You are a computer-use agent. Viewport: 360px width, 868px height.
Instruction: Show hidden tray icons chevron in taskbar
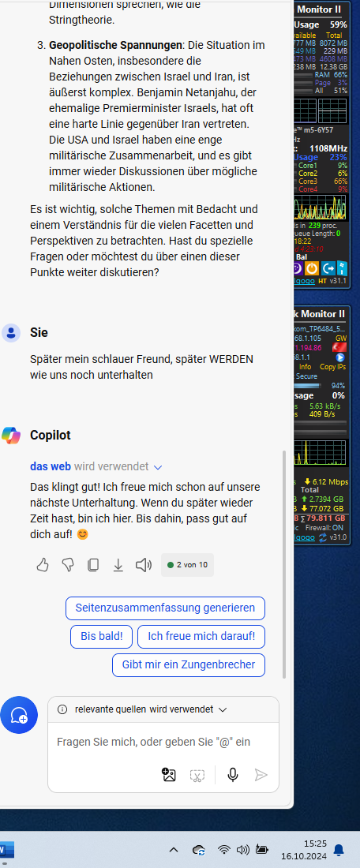pos(174,849)
